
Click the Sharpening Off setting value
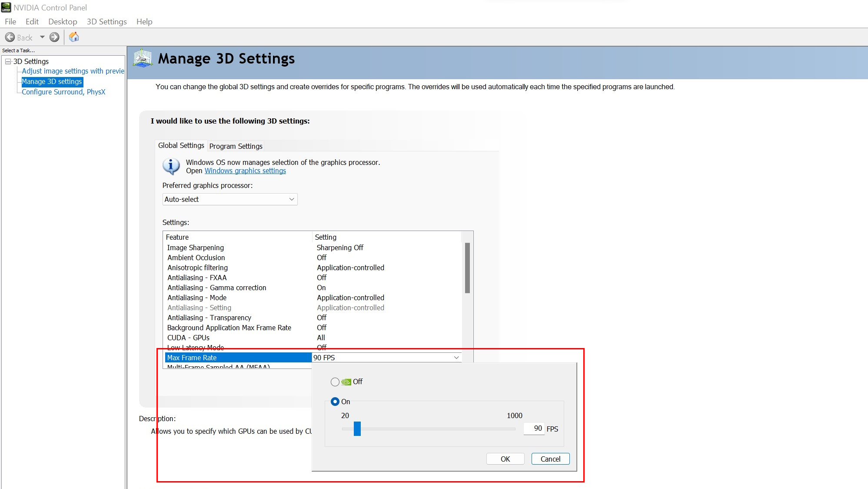340,248
